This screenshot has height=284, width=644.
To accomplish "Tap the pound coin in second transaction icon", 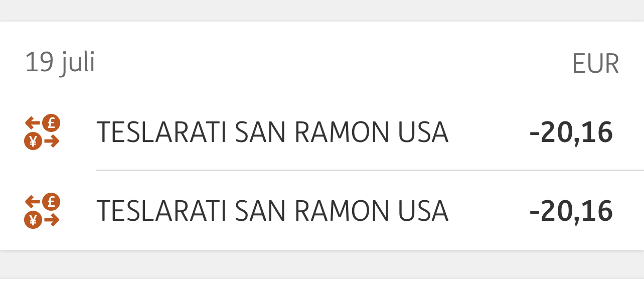I will 51,202.
